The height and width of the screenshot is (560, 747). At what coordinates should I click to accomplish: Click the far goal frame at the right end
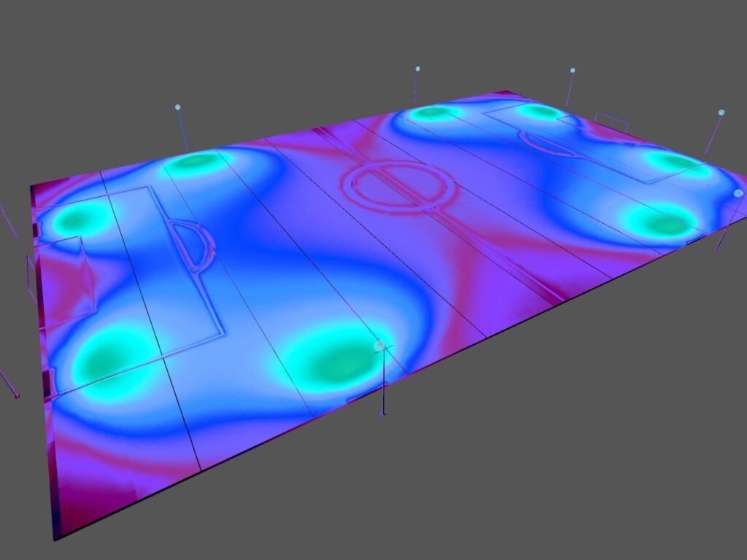tap(611, 121)
